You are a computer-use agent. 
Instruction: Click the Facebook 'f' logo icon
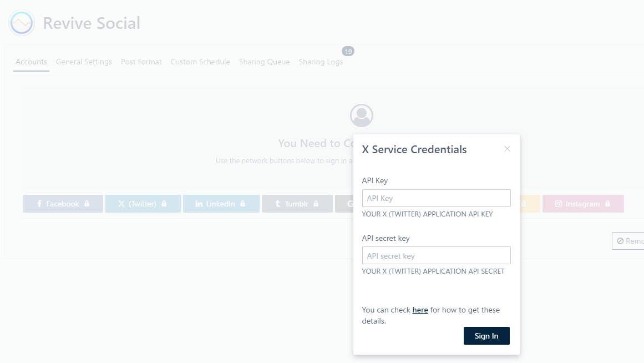coord(39,204)
